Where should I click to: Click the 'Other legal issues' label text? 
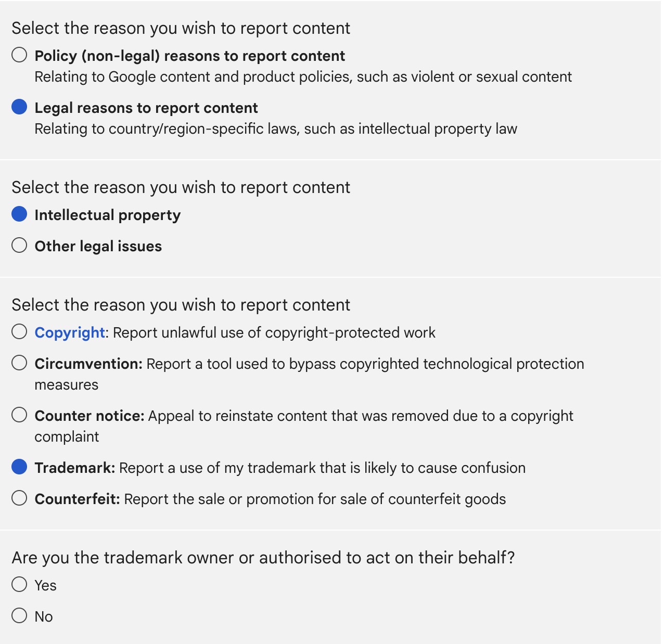[x=98, y=247]
